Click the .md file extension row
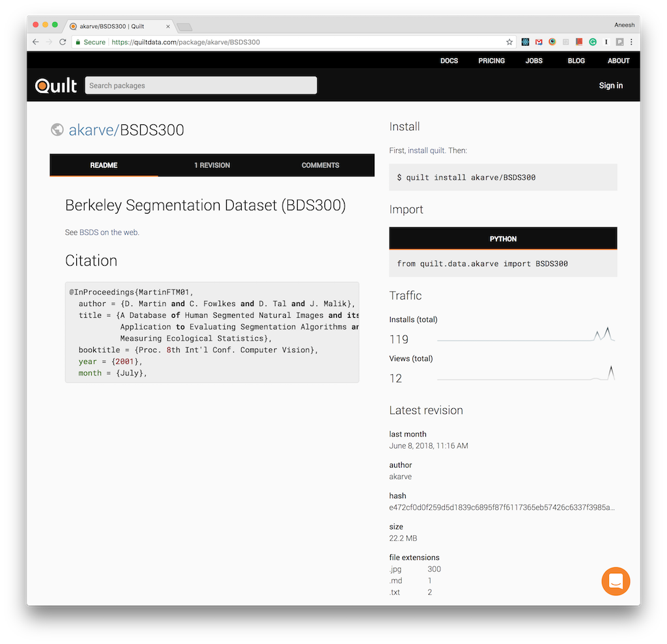This screenshot has height=644, width=667. tap(410, 580)
